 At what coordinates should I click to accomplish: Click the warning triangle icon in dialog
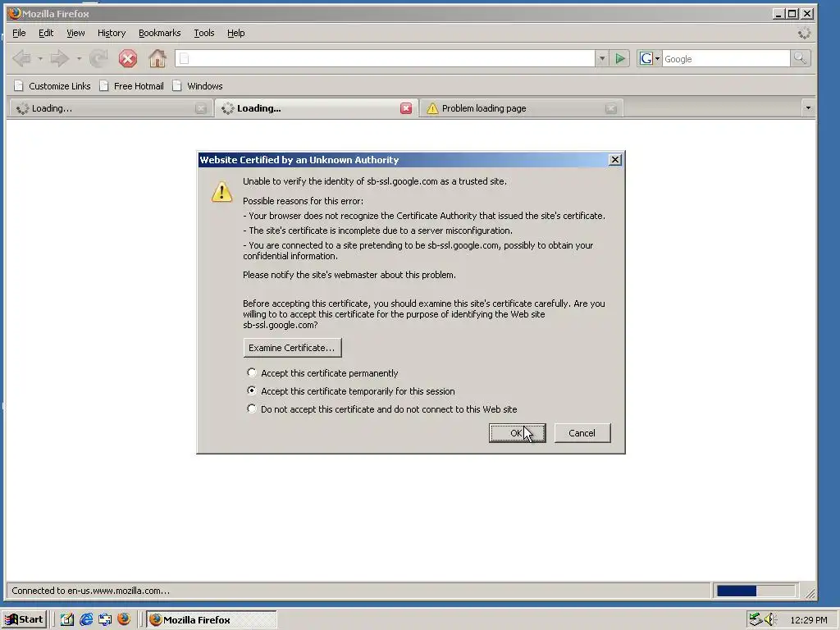(221, 192)
